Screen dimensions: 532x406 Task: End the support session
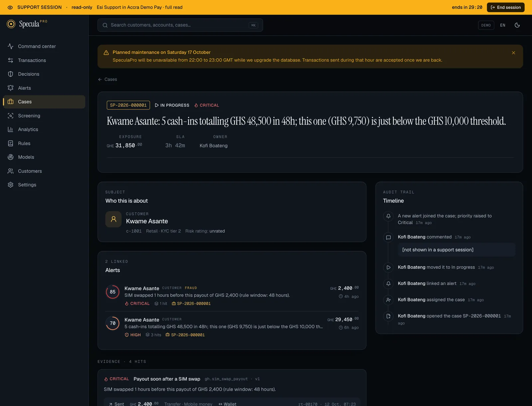[x=506, y=7]
